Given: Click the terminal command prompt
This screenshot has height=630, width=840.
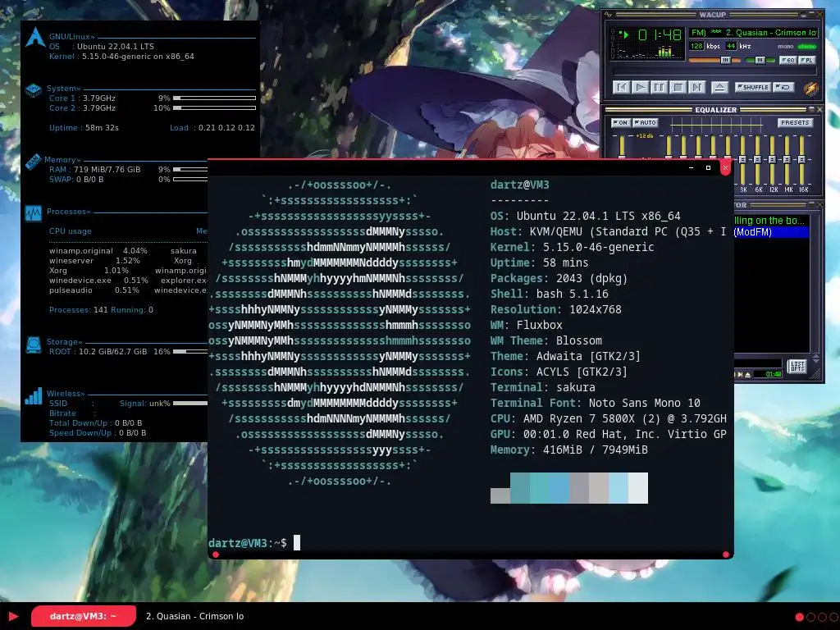Looking at the screenshot, I should [x=254, y=543].
